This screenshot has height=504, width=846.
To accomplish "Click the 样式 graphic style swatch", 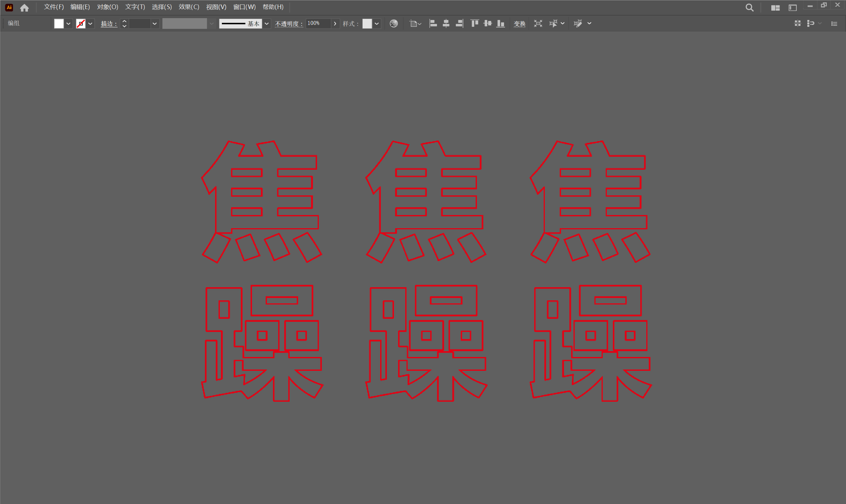I will 367,23.
